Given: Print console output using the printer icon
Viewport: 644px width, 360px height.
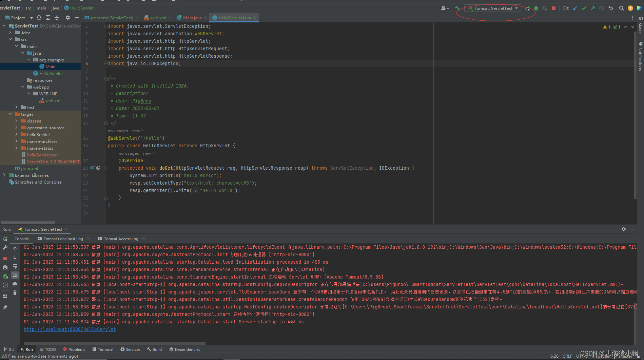Looking at the screenshot, I should click(x=15, y=284).
